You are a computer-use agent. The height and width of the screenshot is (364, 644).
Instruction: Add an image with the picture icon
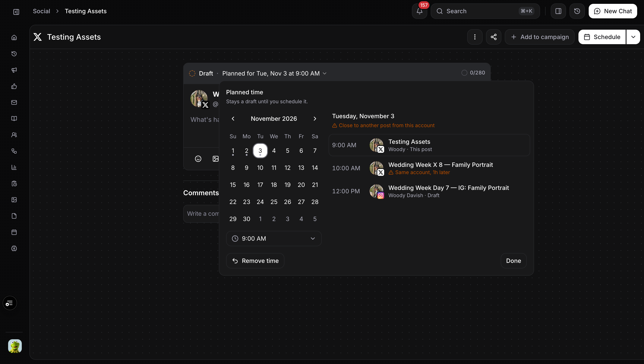tap(215, 159)
